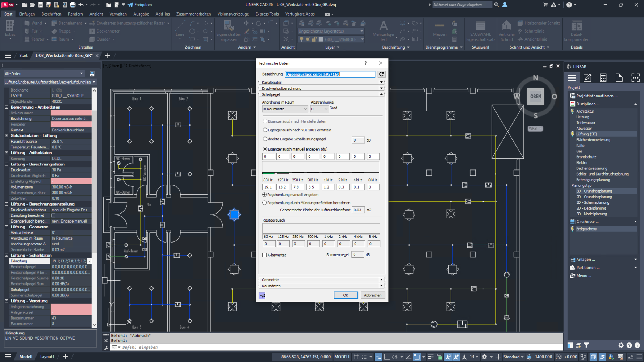The image size is (644, 362).
Task: Click the Abbrechen button
Action: (x=372, y=295)
